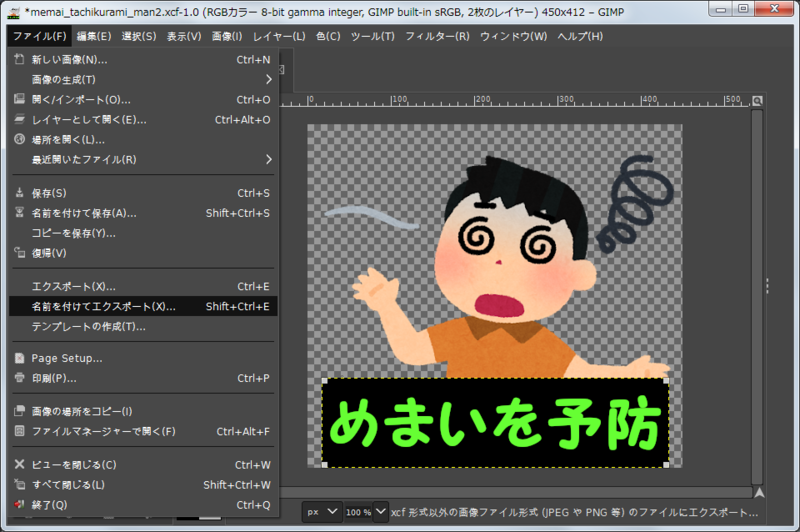This screenshot has width=800, height=532.
Task: Open the 選択(S) menu
Action: [x=139, y=36]
